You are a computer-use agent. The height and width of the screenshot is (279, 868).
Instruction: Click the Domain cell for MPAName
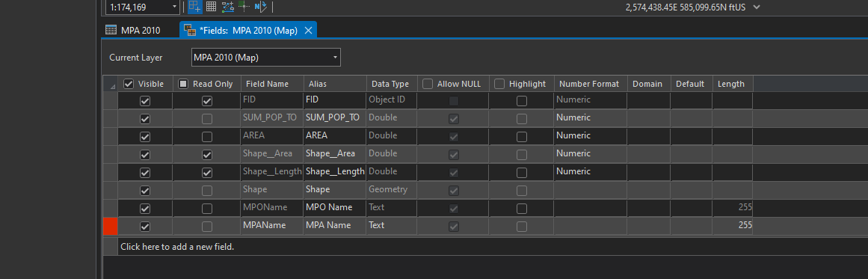[x=649, y=225]
